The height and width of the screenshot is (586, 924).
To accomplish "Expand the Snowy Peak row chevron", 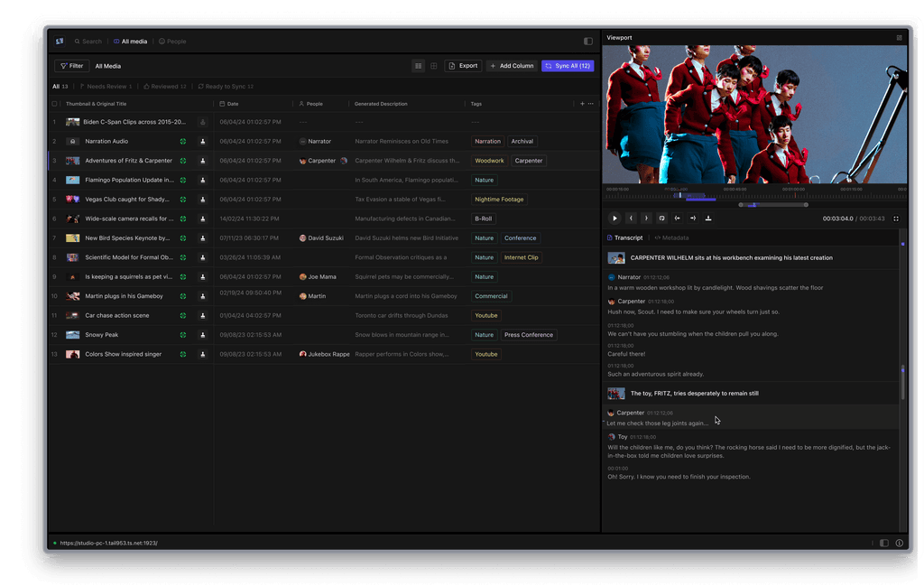I will (x=52, y=334).
